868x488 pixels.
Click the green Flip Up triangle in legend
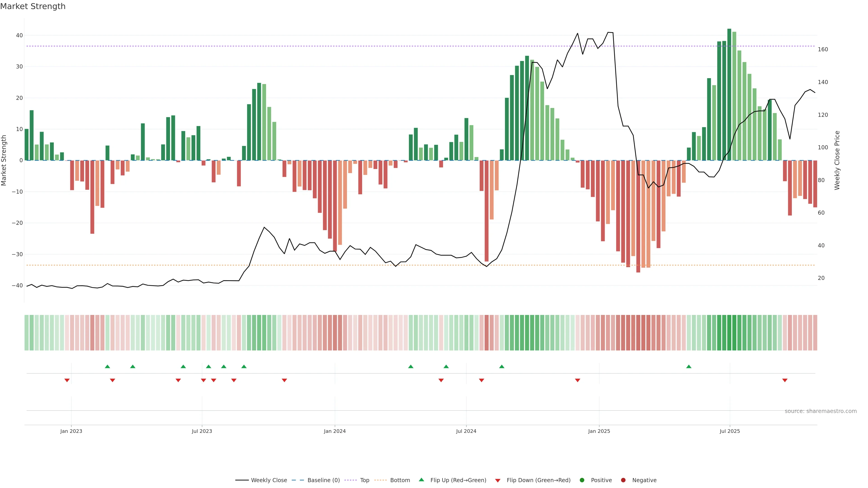tap(421, 480)
